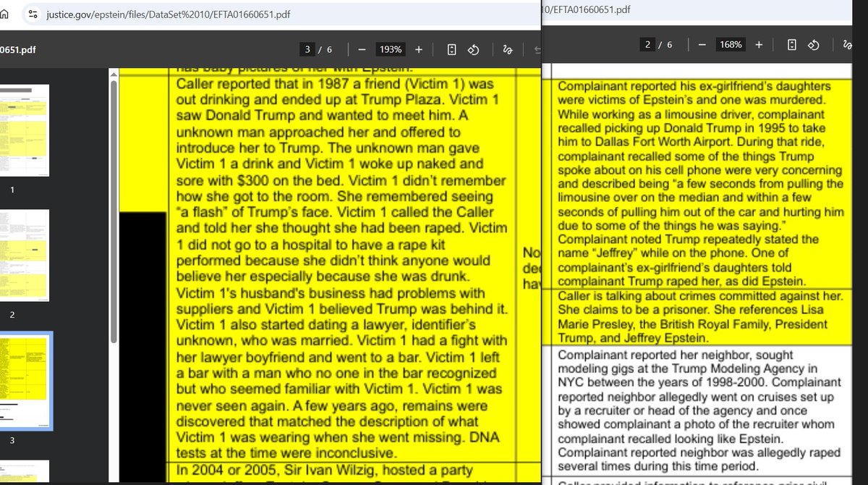
Task: Click the left PDF vertical scrollbar thumb
Action: tap(113, 210)
